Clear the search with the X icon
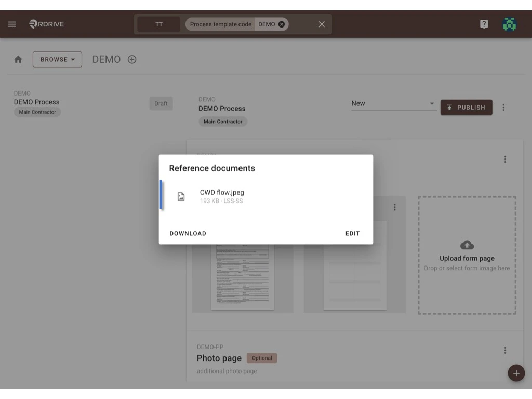 (321, 24)
